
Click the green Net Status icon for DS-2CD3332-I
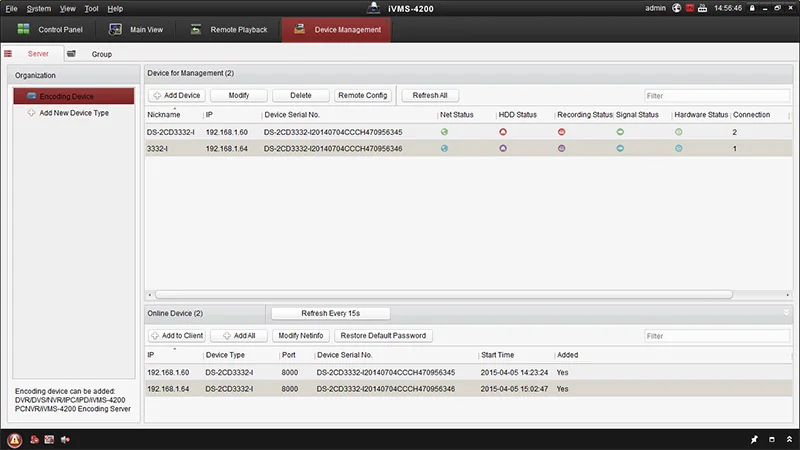(x=444, y=132)
